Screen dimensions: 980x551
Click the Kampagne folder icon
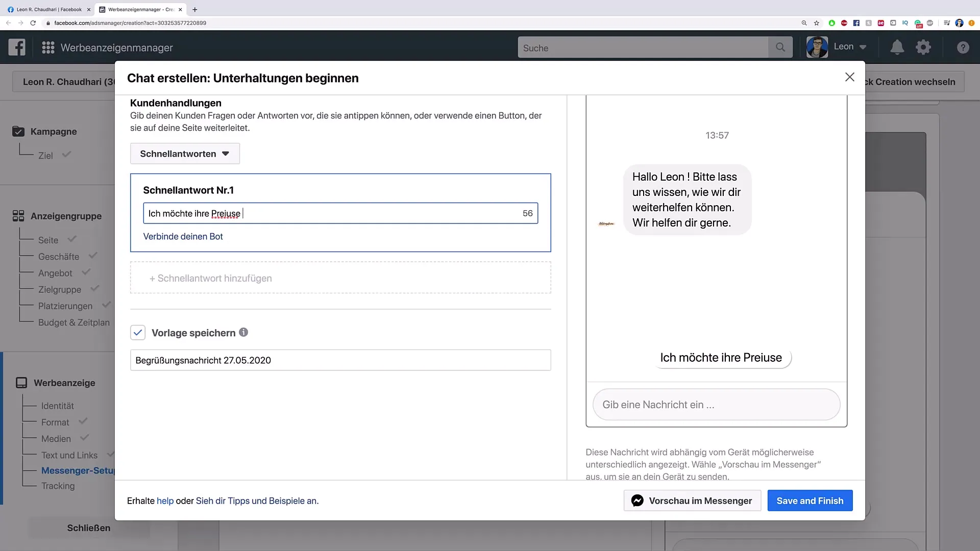[18, 131]
